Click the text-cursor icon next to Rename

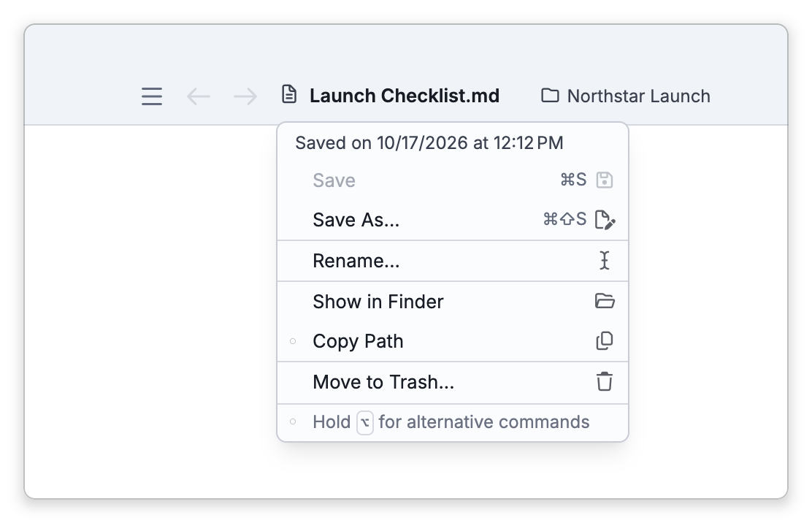click(605, 261)
